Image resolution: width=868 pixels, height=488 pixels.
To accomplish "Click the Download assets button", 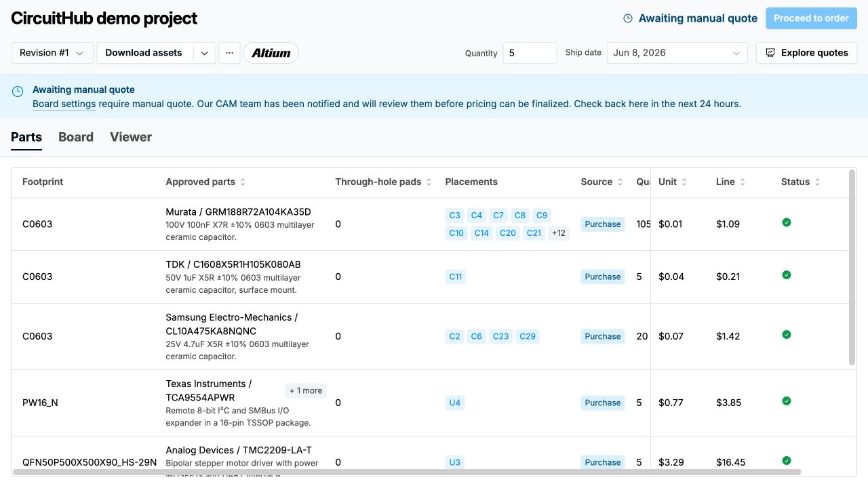I will click(144, 53).
